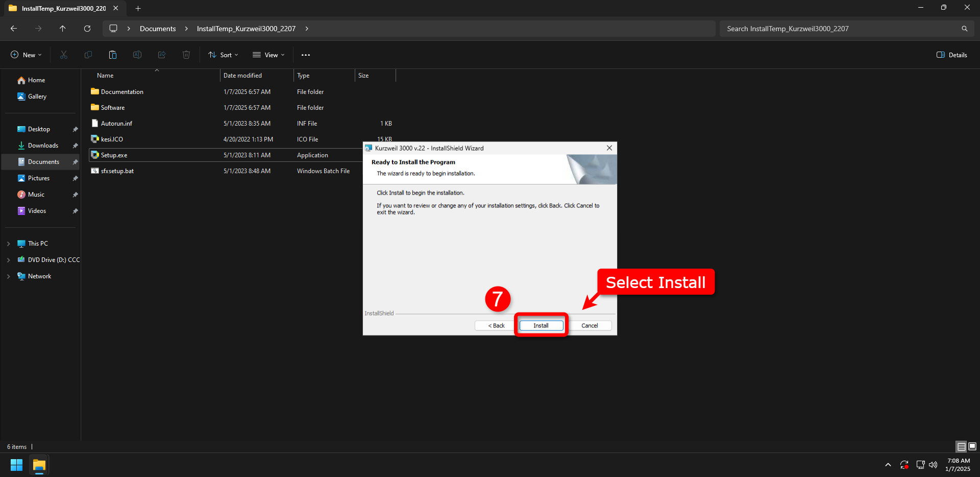Viewport: 980px width, 477px height.
Task: Expand the This PC tree node
Action: pos(8,244)
